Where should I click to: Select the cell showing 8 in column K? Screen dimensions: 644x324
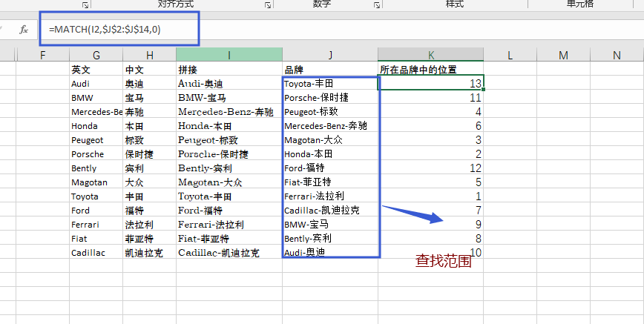[x=431, y=238]
